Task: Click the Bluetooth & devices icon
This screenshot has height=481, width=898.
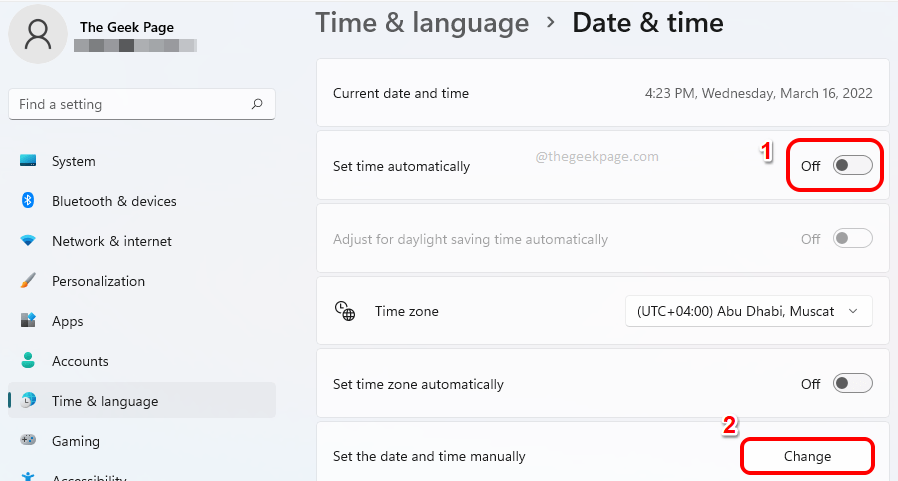Action: [28, 201]
